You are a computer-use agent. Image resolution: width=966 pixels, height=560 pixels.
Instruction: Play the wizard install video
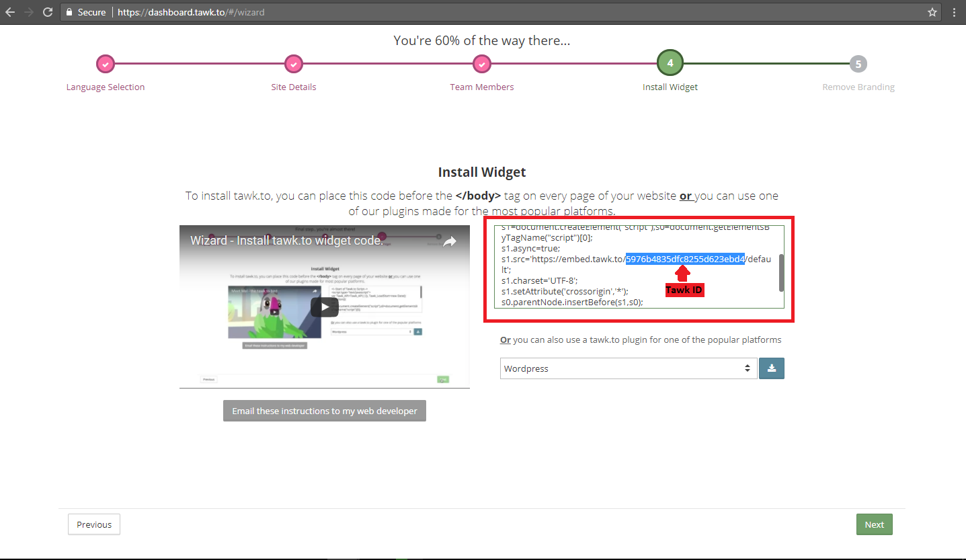pyautogui.click(x=325, y=307)
